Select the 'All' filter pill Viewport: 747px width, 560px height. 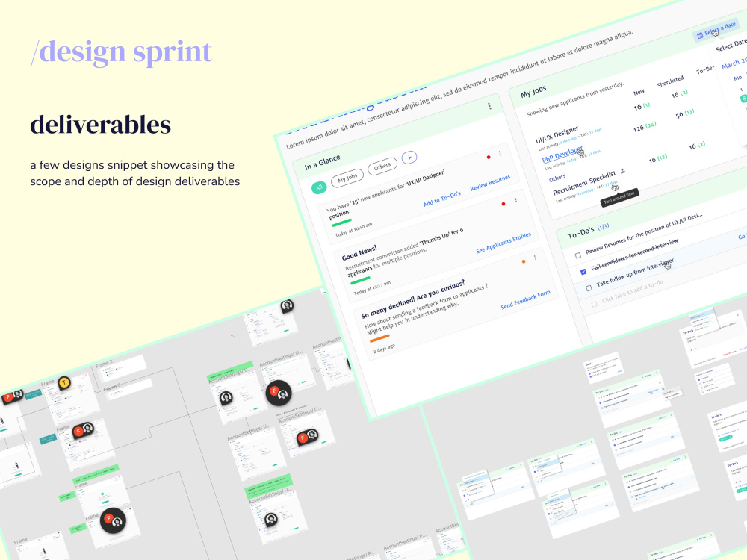click(319, 187)
